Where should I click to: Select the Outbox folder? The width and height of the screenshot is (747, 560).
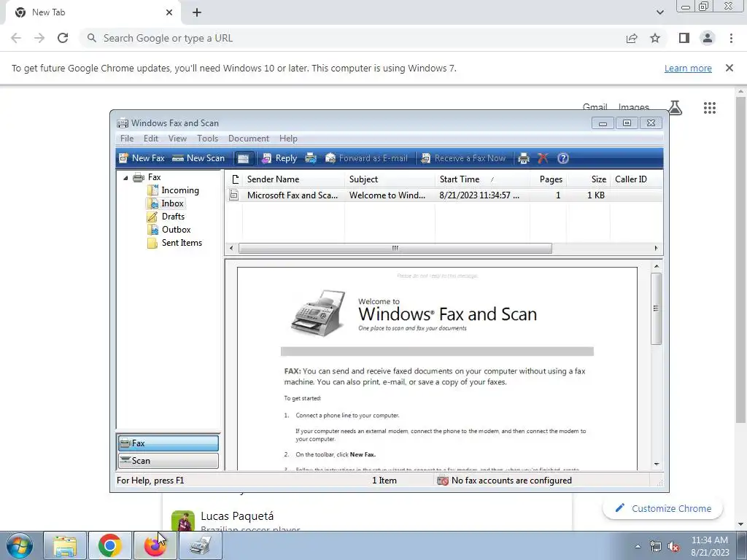point(169,230)
